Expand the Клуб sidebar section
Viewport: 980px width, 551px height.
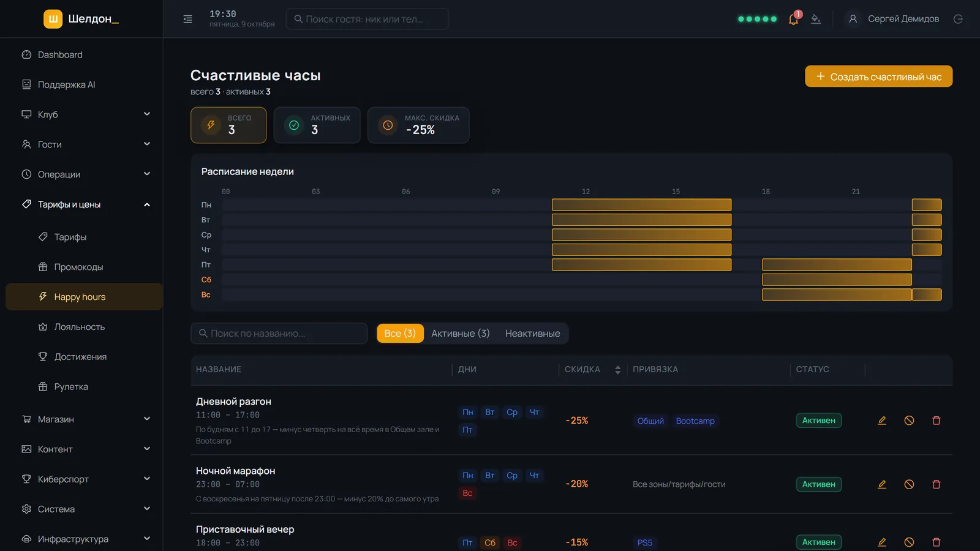click(85, 114)
